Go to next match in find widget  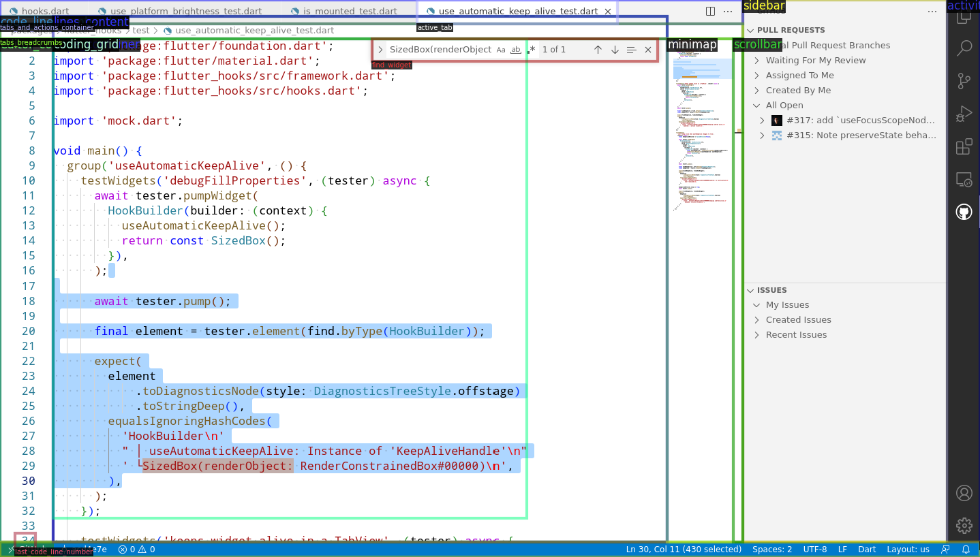[615, 50]
